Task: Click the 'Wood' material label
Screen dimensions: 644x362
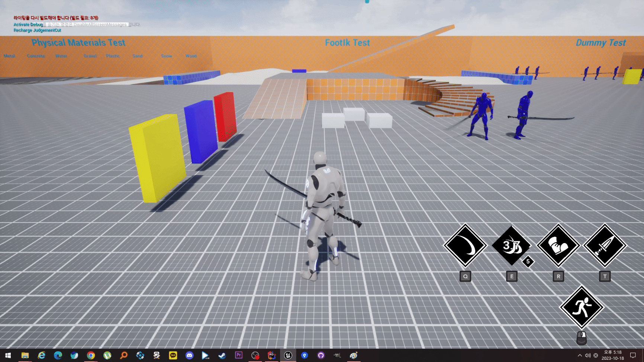Action: [191, 56]
